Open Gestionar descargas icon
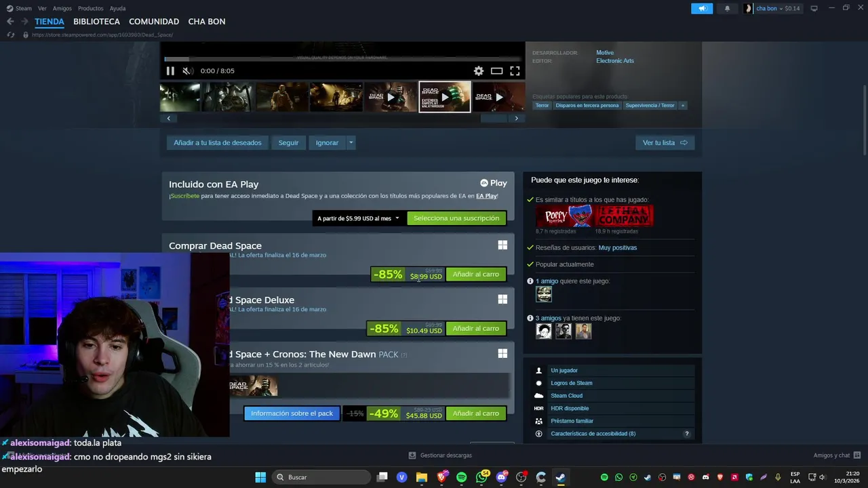868x488 pixels. 412,455
